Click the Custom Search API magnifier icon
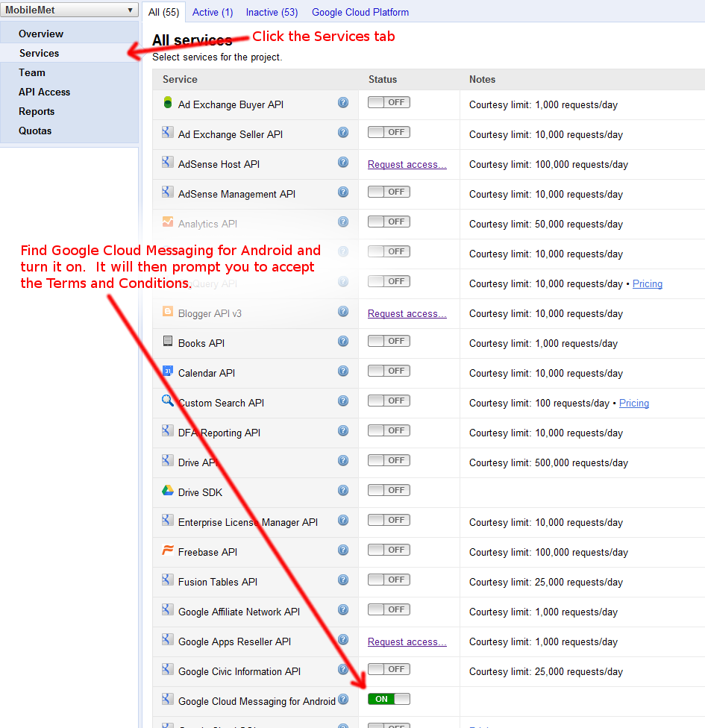The width and height of the screenshot is (705, 728). [168, 401]
